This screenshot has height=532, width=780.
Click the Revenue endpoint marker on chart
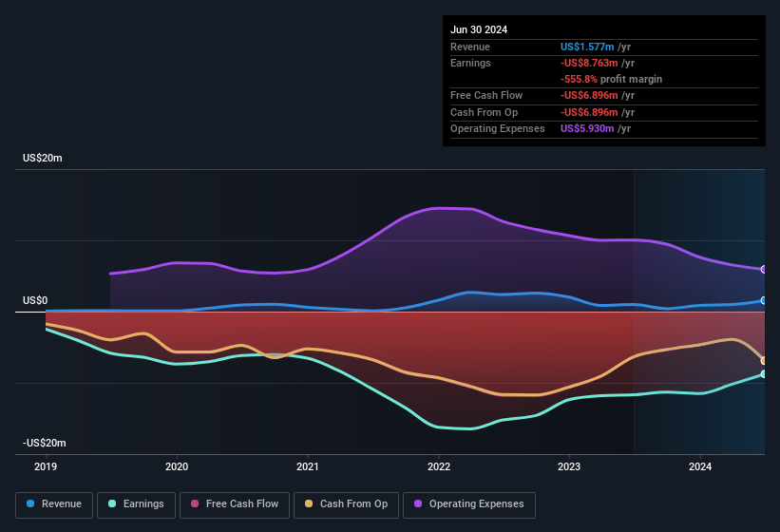pyautogui.click(x=764, y=300)
